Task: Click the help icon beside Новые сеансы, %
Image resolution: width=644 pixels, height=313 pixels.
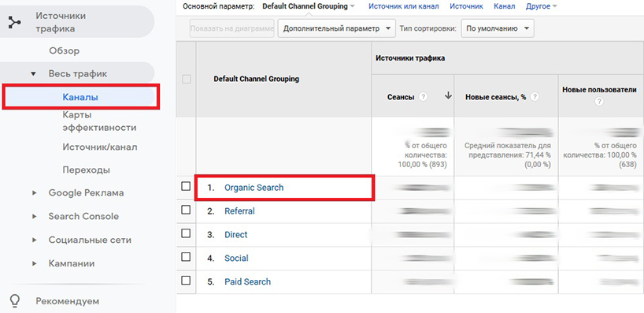Action: click(535, 98)
